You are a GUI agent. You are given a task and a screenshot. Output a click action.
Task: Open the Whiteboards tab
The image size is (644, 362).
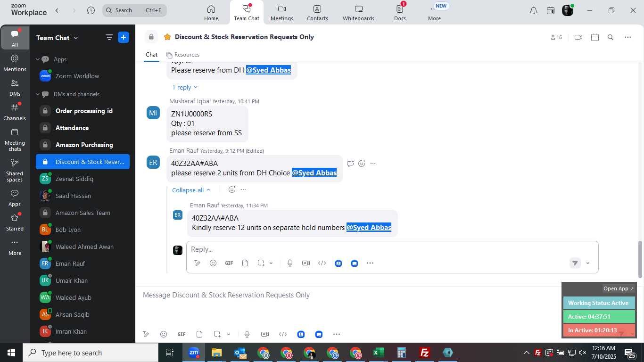(x=358, y=13)
